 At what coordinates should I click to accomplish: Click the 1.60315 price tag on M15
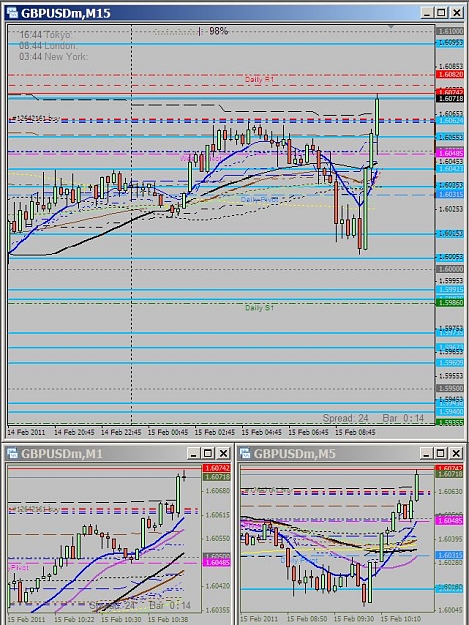coord(450,194)
